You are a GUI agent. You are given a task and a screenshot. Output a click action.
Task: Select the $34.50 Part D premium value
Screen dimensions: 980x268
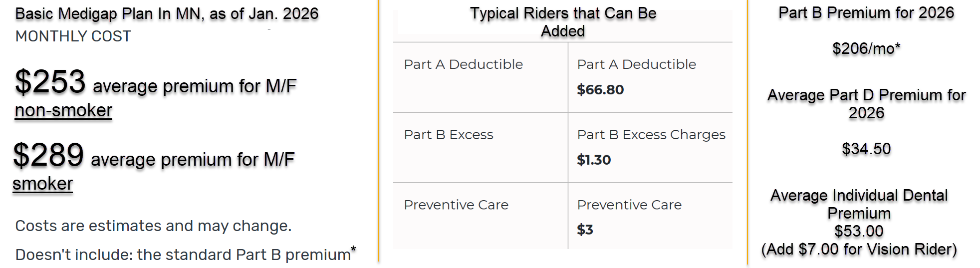coord(866,149)
